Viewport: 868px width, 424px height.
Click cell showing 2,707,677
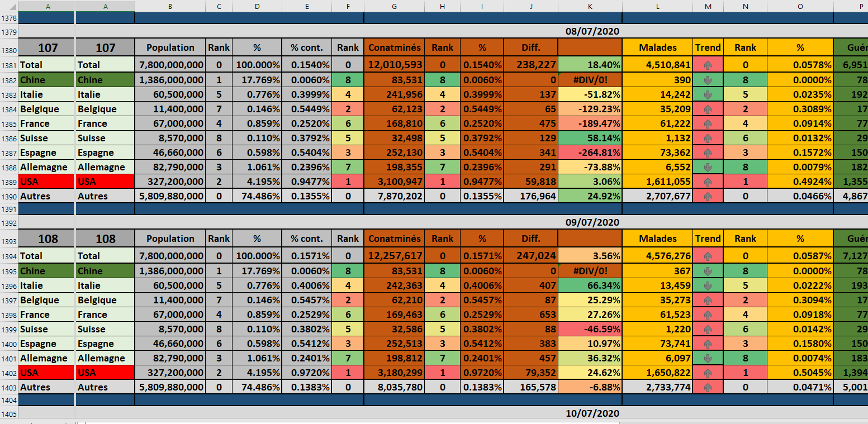tap(657, 196)
